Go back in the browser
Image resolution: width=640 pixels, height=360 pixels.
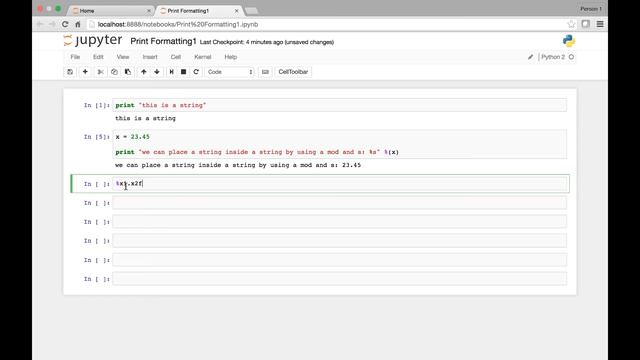point(40,24)
